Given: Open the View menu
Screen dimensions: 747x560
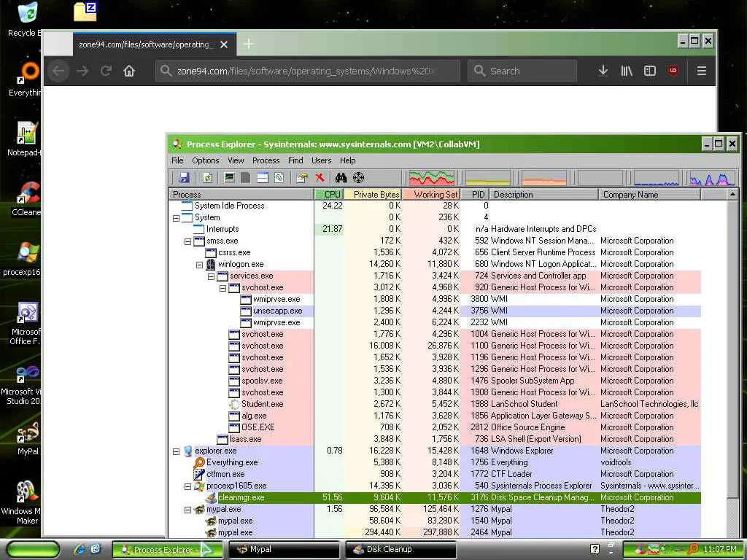Looking at the screenshot, I should click(236, 160).
